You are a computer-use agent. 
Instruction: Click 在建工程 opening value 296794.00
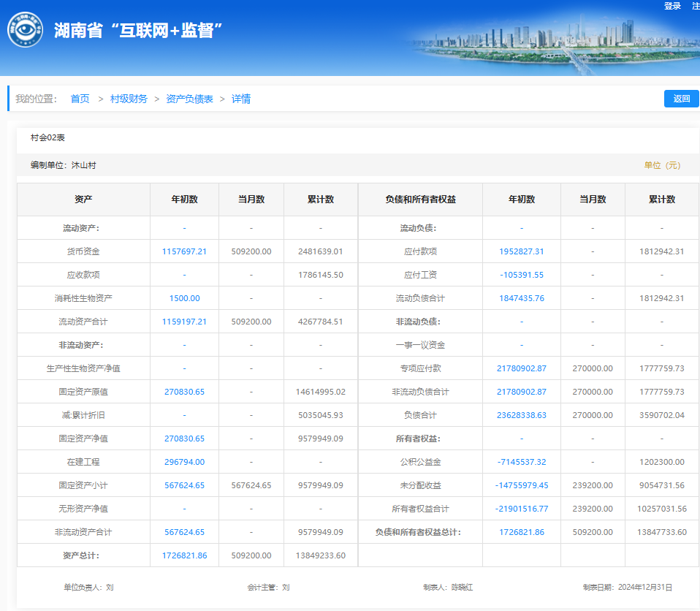184,462
